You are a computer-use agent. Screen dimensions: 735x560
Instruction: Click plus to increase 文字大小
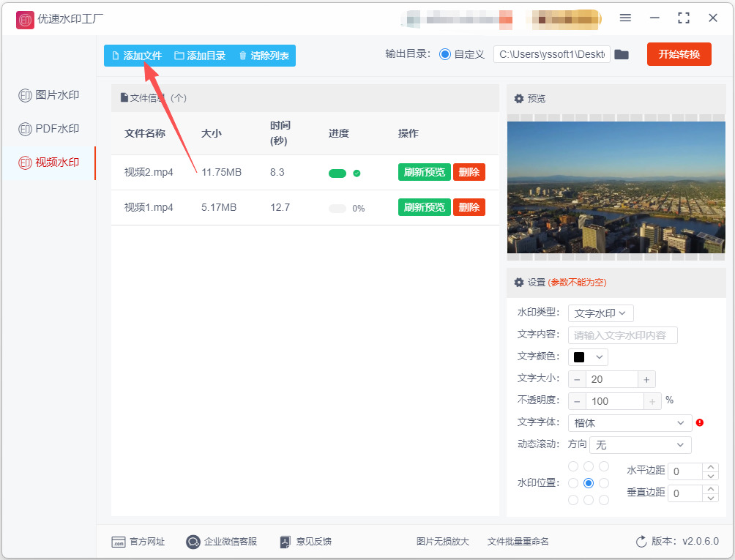tap(646, 380)
